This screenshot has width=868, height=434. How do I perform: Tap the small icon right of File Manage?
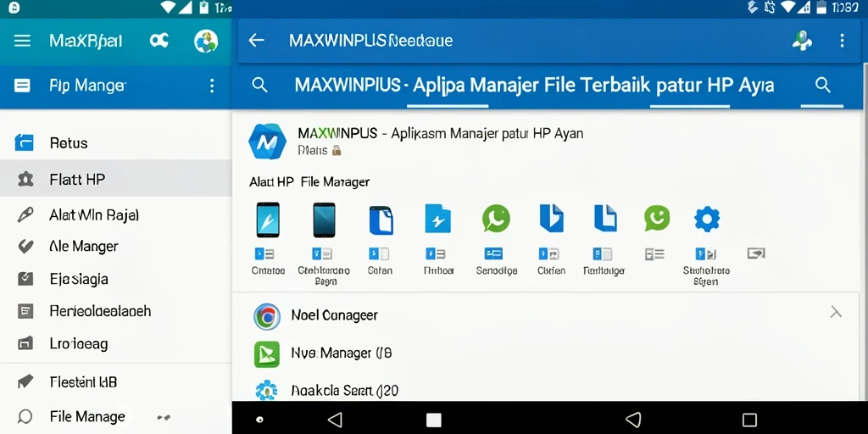click(164, 417)
